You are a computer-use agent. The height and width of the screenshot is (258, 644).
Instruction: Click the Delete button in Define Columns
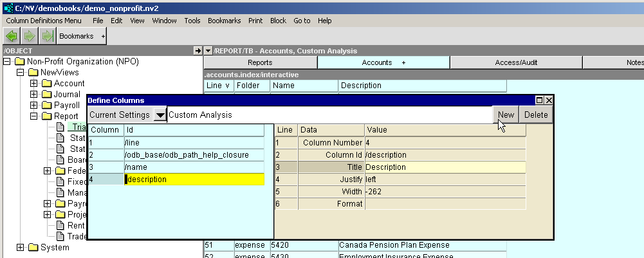point(536,115)
